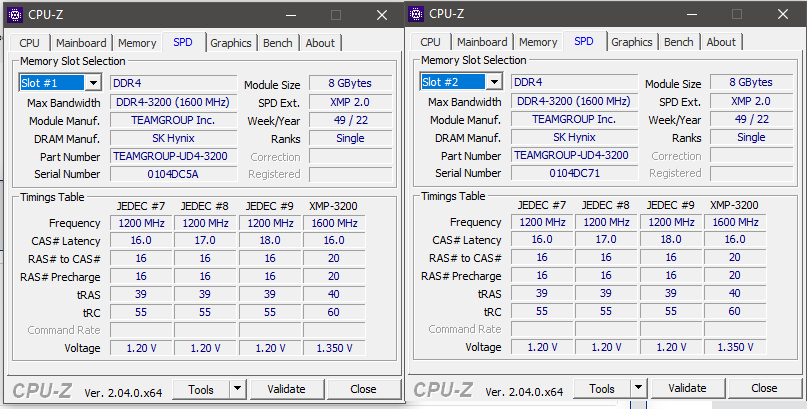Click Validate button in right window
The width and height of the screenshot is (807, 409).
pyautogui.click(x=687, y=388)
